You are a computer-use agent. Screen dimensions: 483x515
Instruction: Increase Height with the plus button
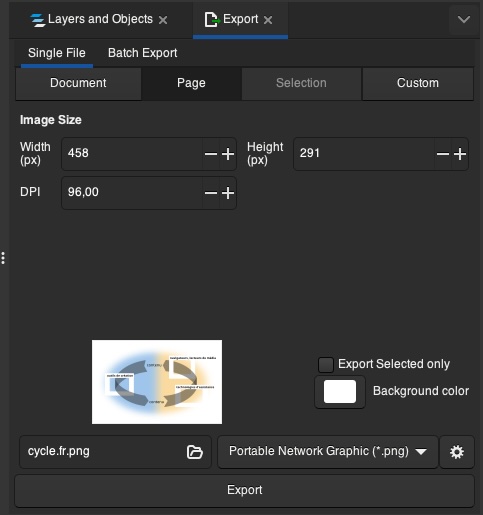click(x=460, y=154)
